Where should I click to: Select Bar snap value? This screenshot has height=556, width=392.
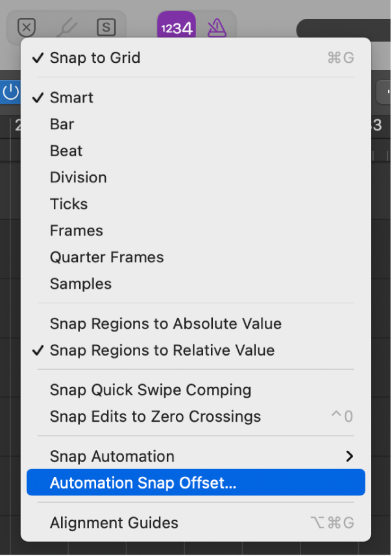[x=62, y=124]
